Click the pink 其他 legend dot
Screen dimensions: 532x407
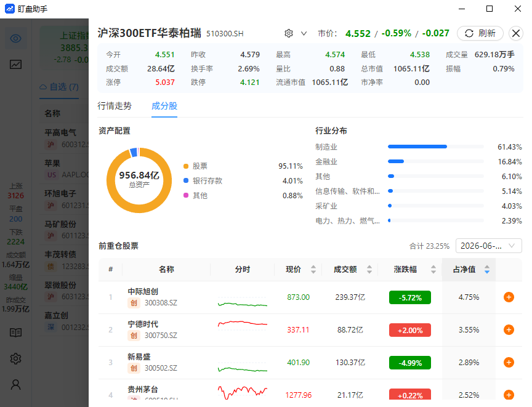[185, 195]
